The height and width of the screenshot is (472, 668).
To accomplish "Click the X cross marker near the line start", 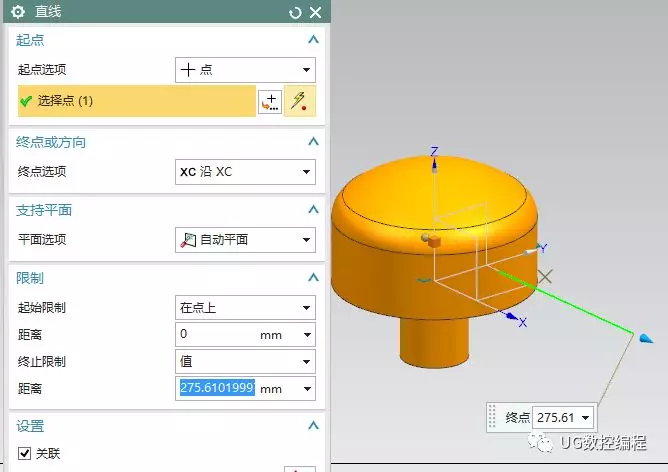I will [545, 276].
